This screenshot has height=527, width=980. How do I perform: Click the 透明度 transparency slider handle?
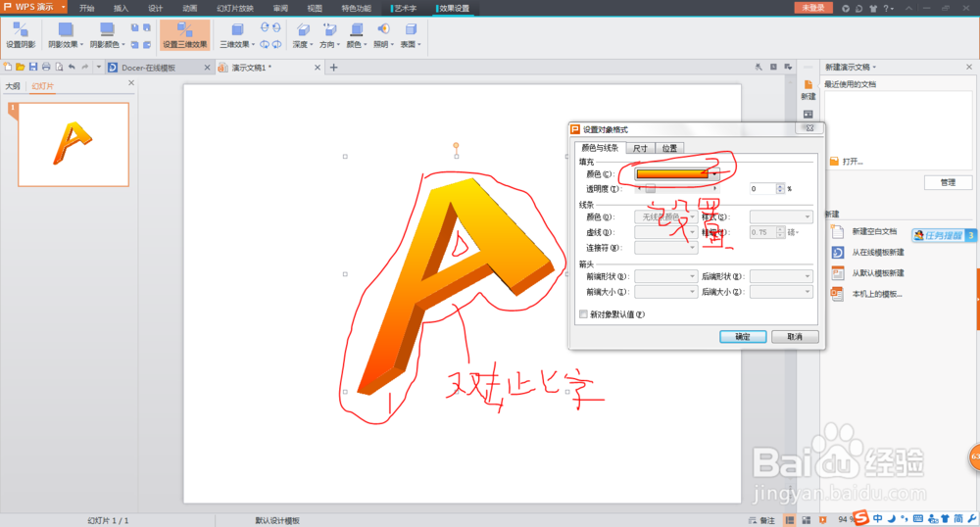(x=650, y=189)
